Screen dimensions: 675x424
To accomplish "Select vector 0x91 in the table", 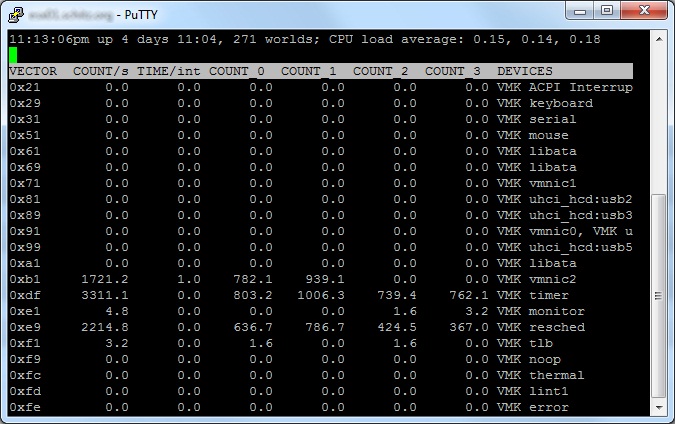I will [25, 231].
